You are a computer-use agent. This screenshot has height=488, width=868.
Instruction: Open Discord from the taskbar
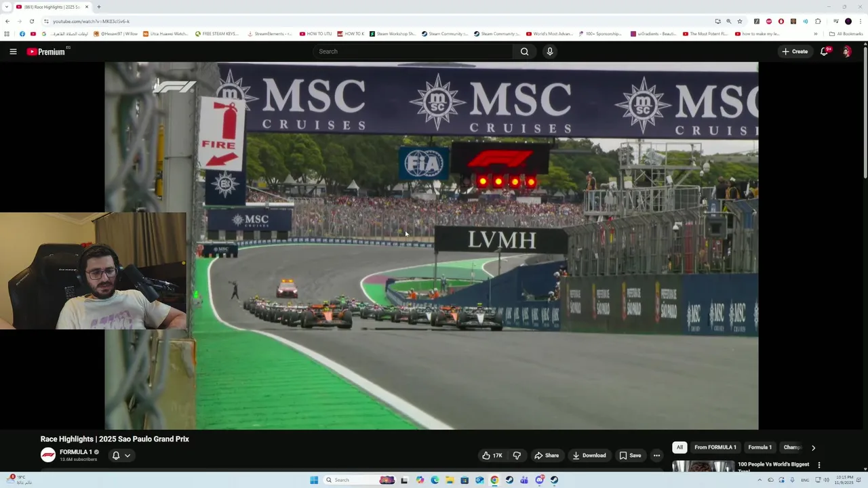(539, 480)
